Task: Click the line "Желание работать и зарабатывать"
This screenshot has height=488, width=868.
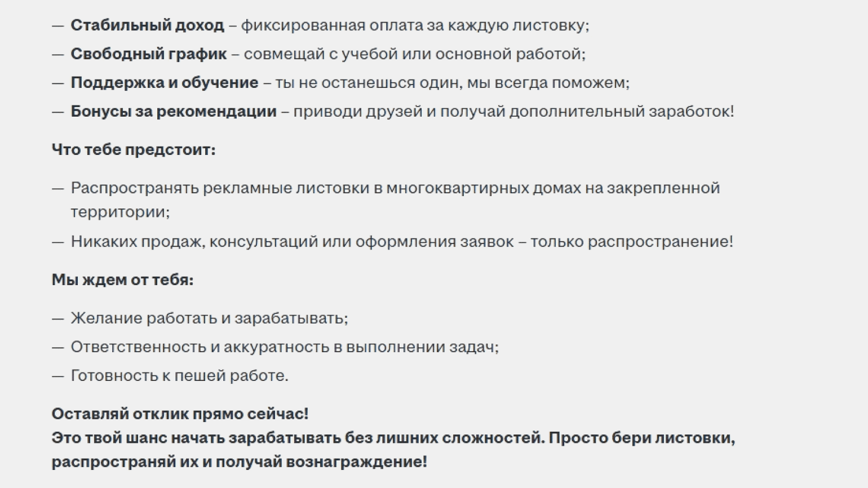Action: pyautogui.click(x=209, y=318)
